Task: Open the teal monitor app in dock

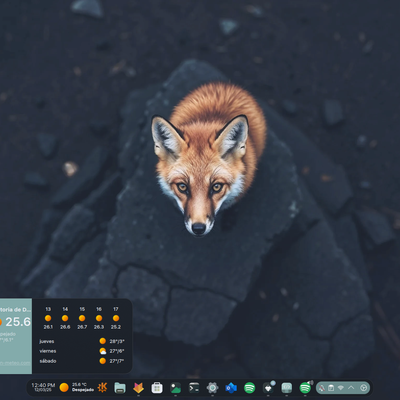Action: pos(286,388)
